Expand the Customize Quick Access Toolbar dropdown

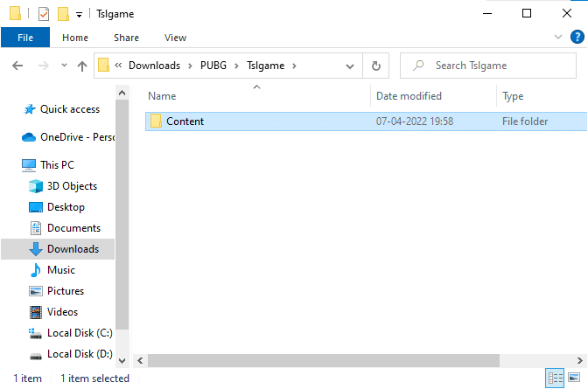click(x=80, y=15)
